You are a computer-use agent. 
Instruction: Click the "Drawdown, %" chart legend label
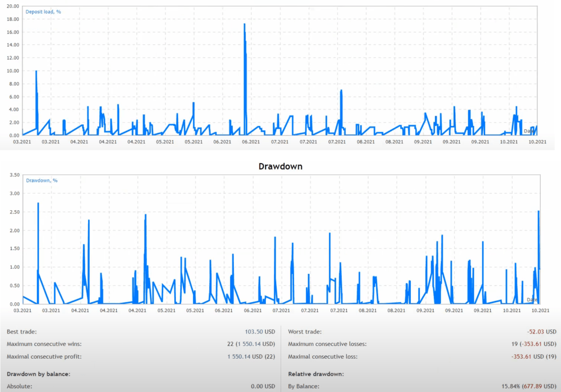tap(42, 180)
